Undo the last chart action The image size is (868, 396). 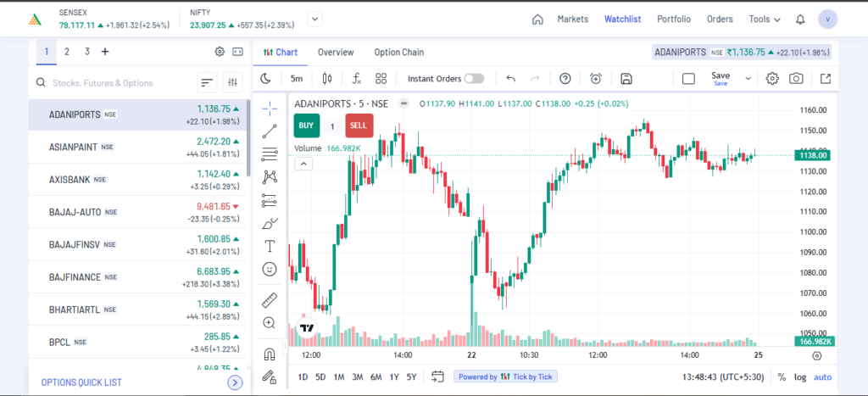511,79
